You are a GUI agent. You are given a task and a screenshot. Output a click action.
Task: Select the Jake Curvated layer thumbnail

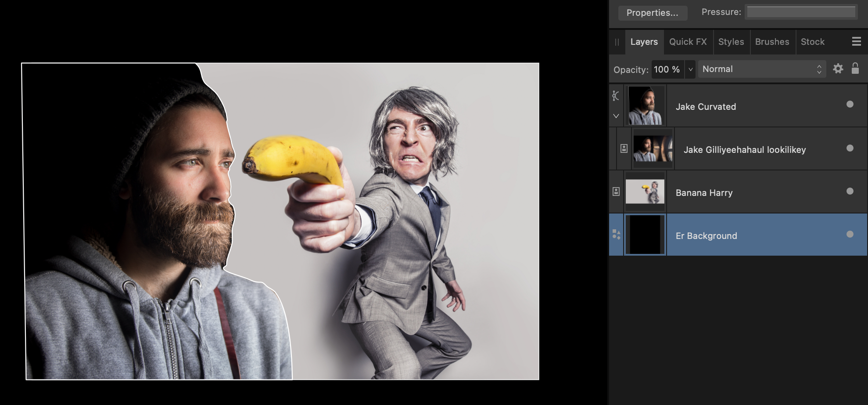645,105
